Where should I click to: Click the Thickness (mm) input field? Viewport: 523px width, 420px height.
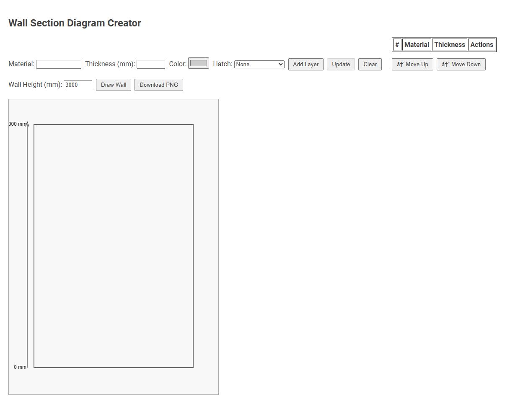click(150, 64)
